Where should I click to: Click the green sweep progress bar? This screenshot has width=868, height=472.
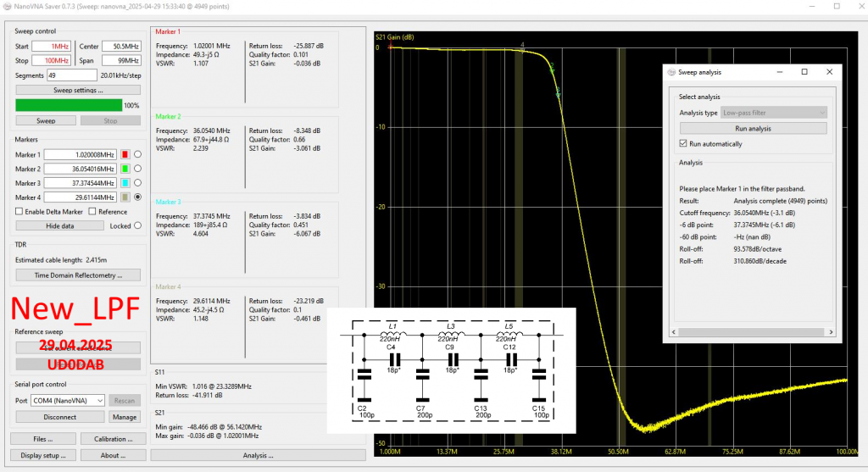tap(69, 105)
